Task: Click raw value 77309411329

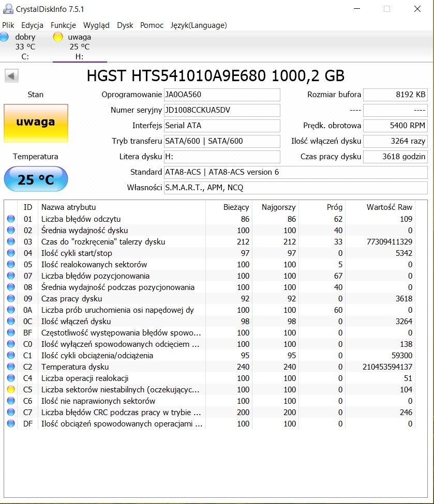Action: click(x=390, y=241)
